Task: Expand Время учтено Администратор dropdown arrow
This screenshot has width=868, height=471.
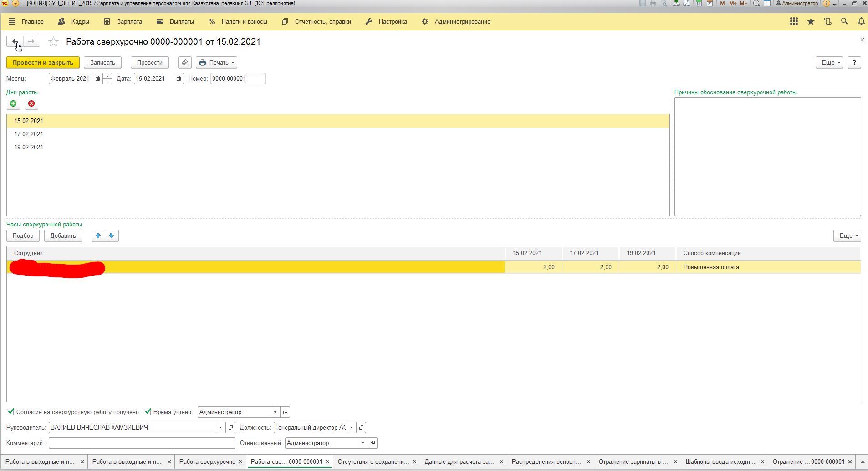Action: [x=275, y=412]
